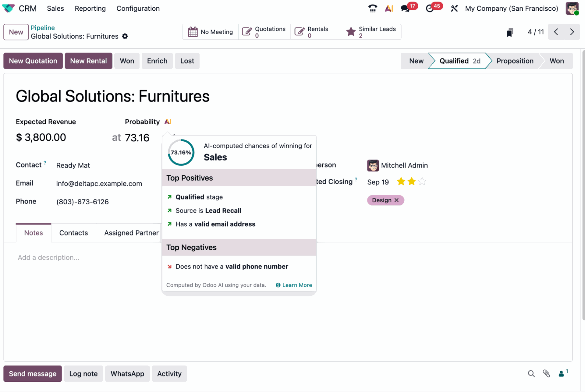585x392 pixels.
Task: Set priority to one star
Action: (401, 182)
